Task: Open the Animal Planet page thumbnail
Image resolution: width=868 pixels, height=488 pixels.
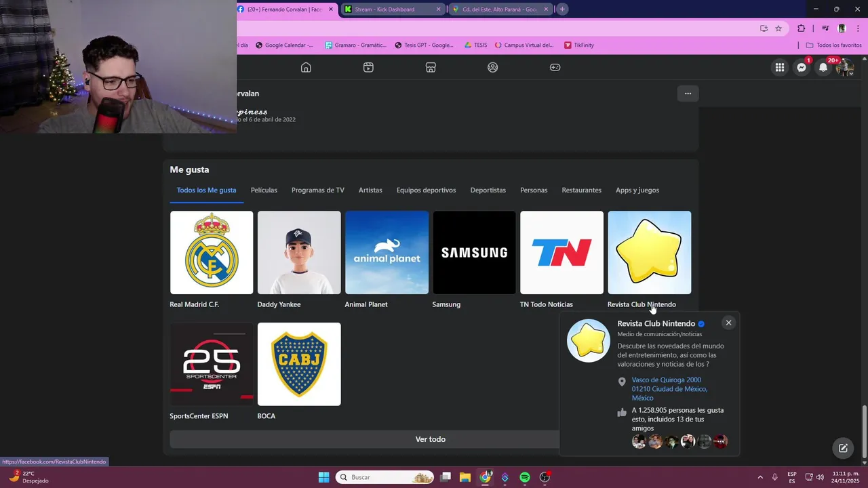Action: [387, 252]
